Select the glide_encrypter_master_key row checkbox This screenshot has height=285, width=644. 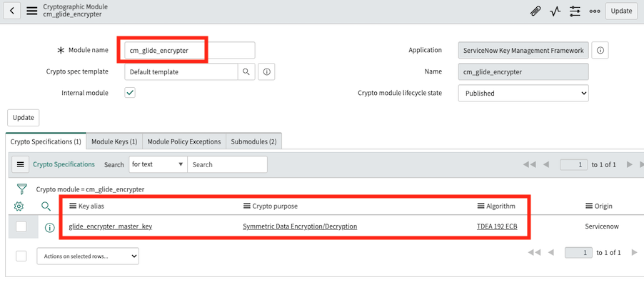click(21, 226)
